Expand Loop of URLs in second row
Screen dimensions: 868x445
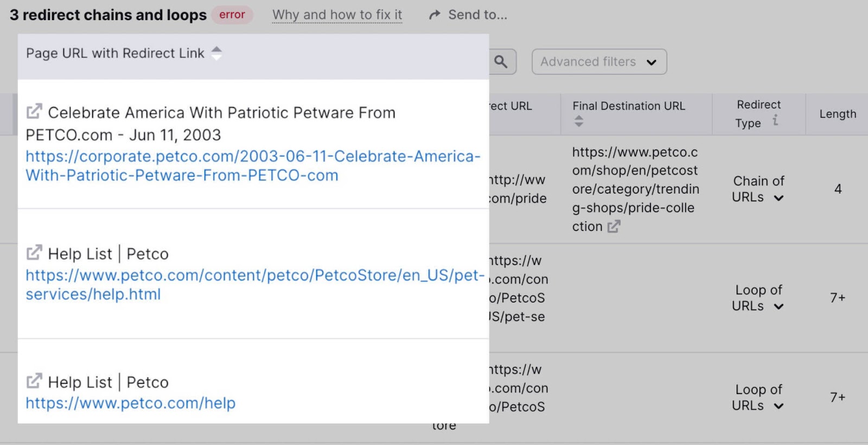[778, 307]
